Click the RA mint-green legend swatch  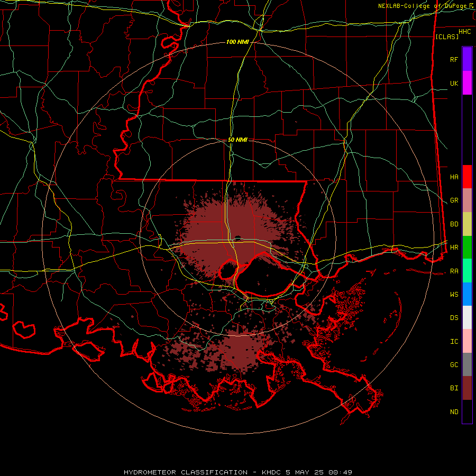467,271
